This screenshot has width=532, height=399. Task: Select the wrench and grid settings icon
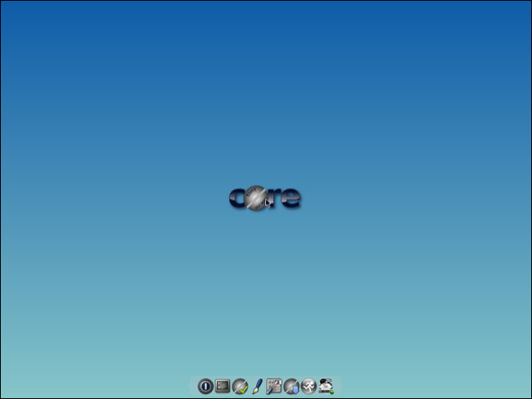pos(274,386)
